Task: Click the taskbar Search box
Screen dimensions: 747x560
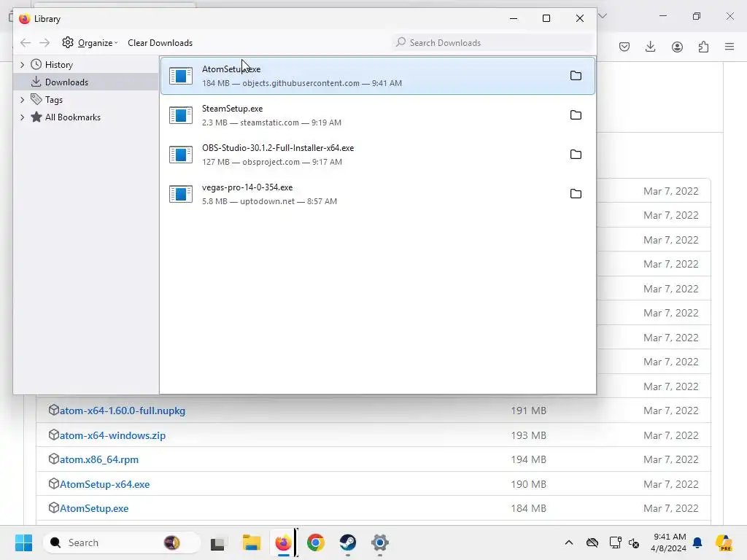Action: tap(122, 542)
